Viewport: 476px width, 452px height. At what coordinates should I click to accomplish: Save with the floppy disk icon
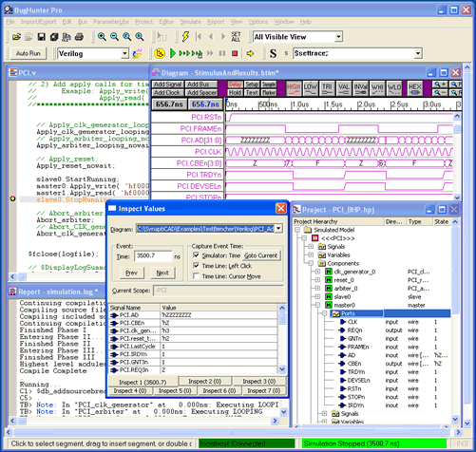[42, 37]
